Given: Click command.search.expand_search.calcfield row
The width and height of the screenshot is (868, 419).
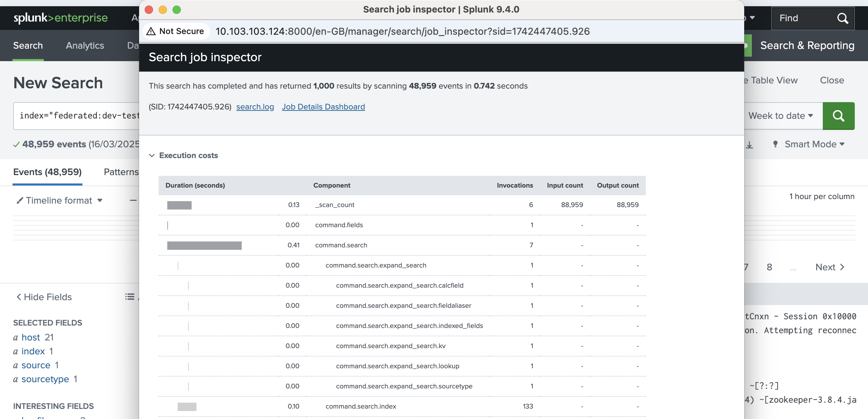Looking at the screenshot, I should point(402,286).
